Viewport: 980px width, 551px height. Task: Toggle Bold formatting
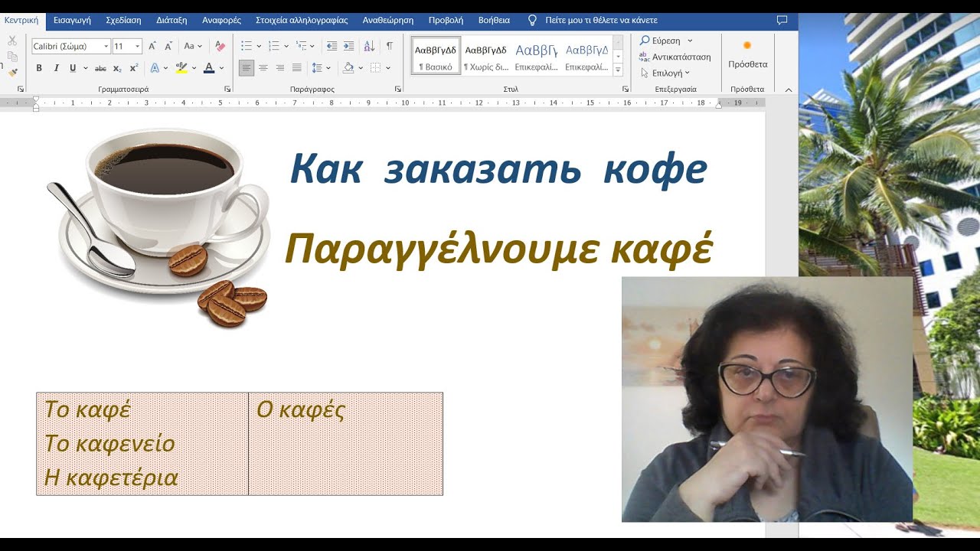[x=39, y=68]
